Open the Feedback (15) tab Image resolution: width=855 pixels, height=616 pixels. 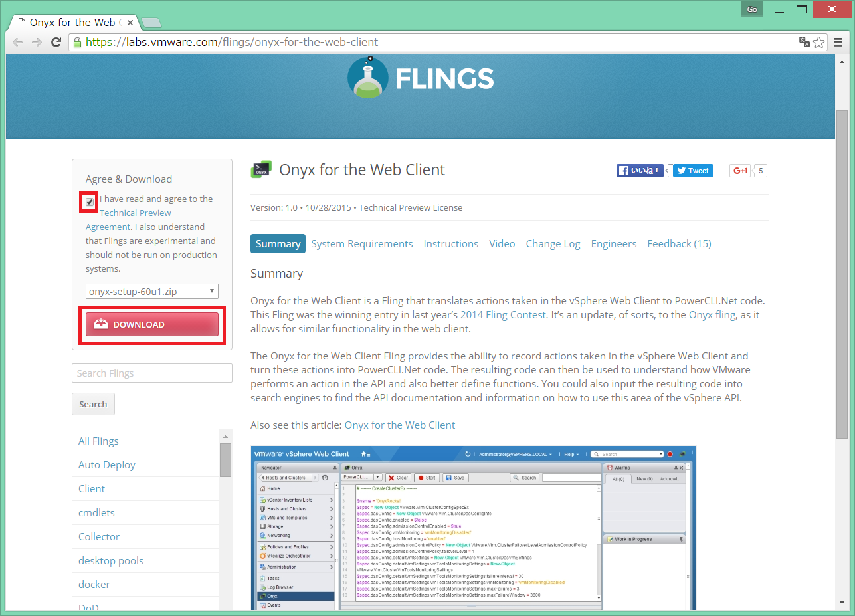[679, 244]
